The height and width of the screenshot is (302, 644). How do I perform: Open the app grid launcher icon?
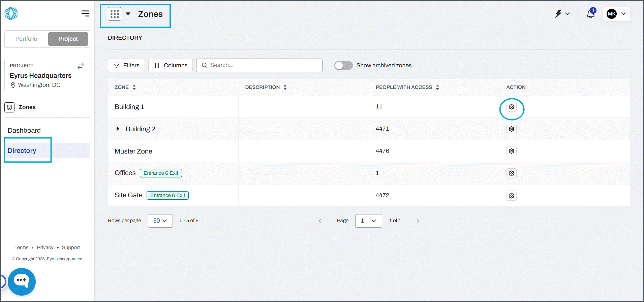(115, 14)
